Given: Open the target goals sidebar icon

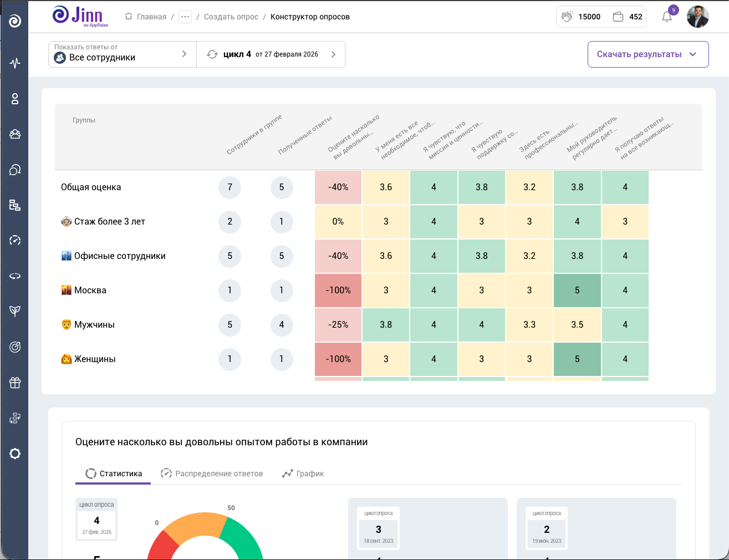Looking at the screenshot, I should [15, 347].
